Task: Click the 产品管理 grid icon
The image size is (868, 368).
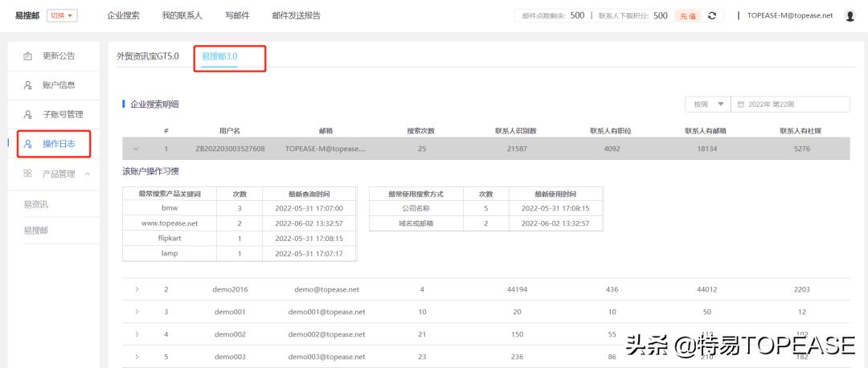Action: coord(27,174)
